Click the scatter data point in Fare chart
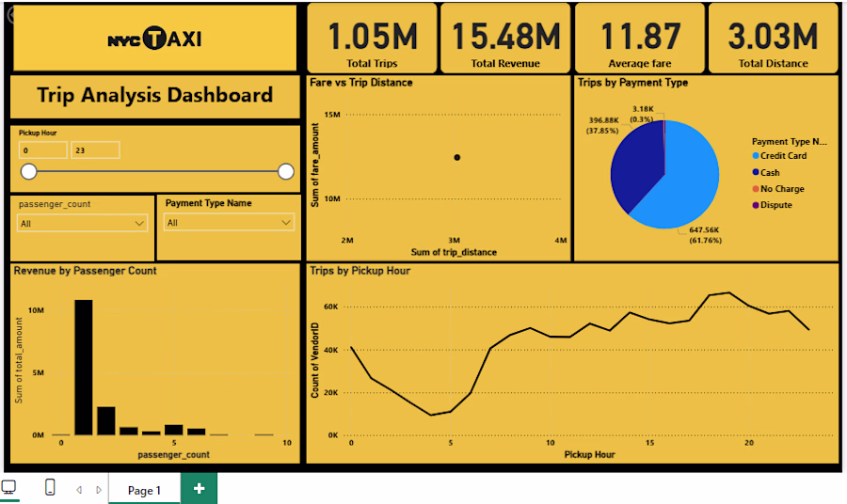 click(x=457, y=158)
